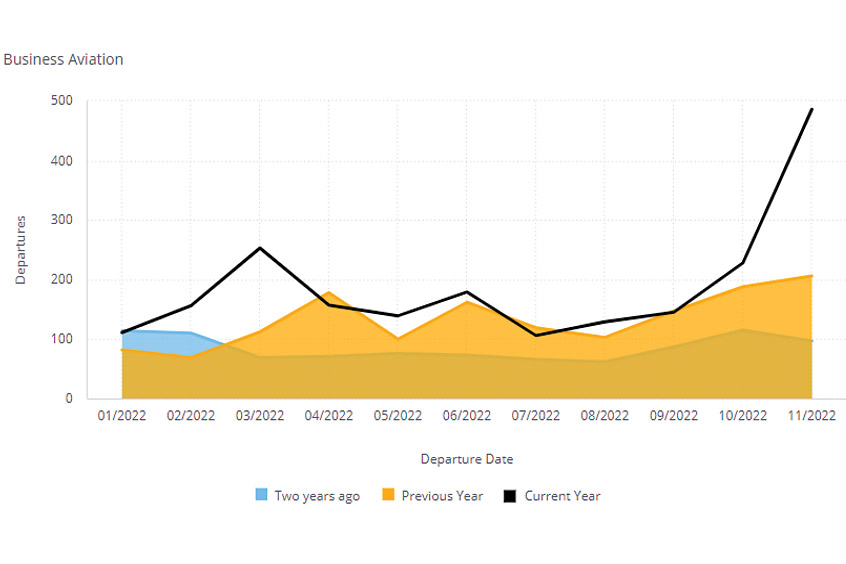Click the 01/2022 x-axis label

click(122, 416)
